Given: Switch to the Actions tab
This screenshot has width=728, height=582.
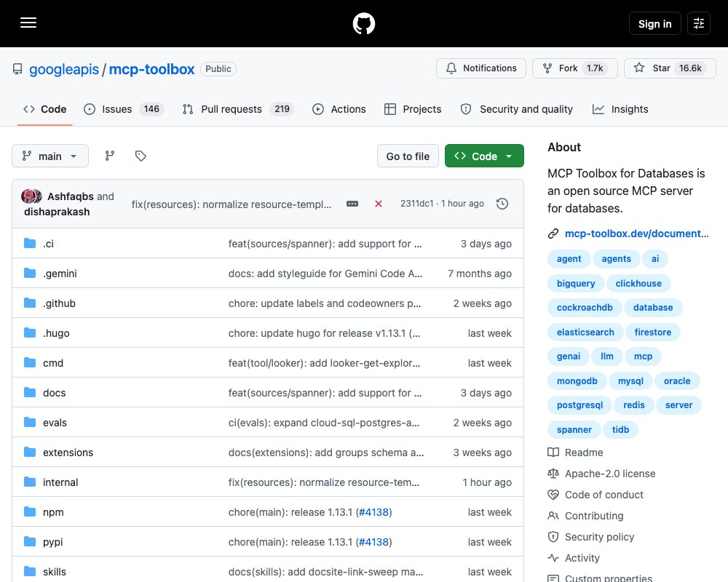Looking at the screenshot, I should [339, 109].
